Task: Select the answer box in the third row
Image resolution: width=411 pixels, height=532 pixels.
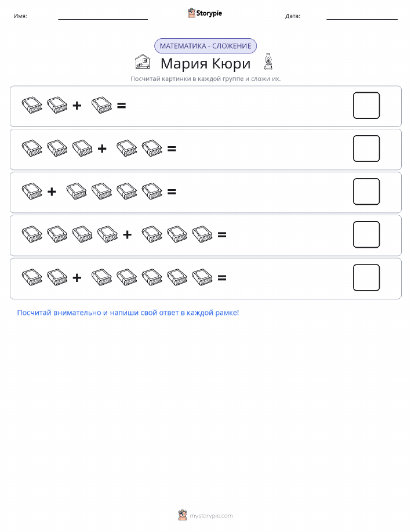Action: [x=366, y=191]
